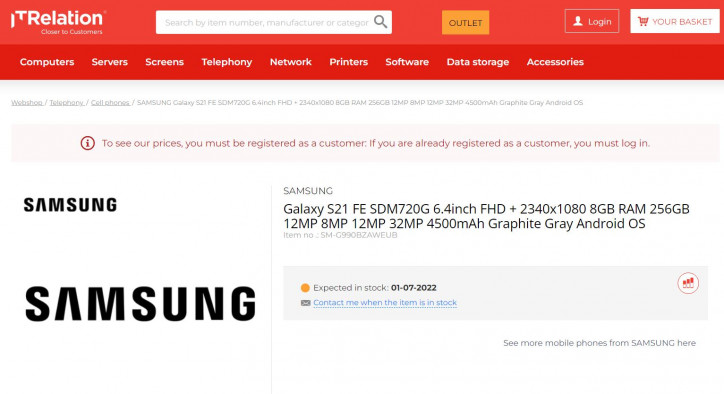
Task: Go to Webshop breadcrumb link
Action: click(x=27, y=103)
